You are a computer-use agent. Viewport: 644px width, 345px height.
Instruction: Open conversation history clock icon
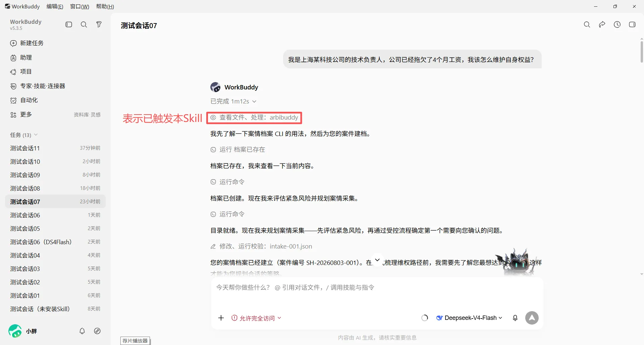click(617, 24)
